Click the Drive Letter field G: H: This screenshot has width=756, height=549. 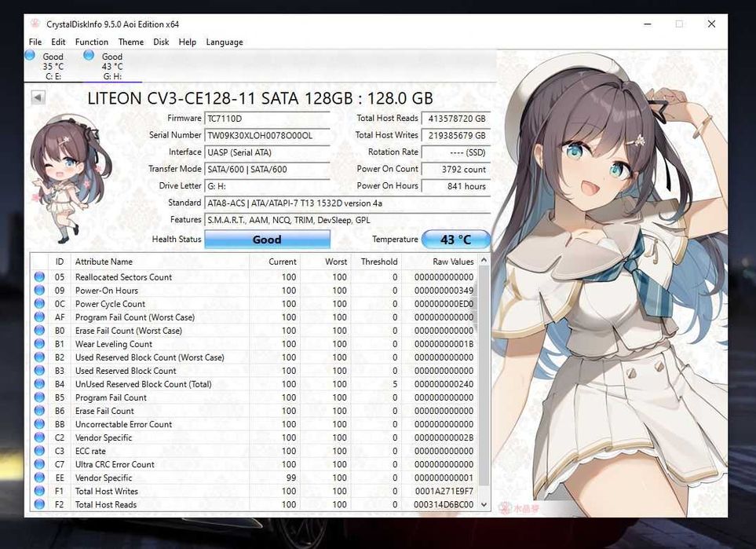tap(267, 186)
